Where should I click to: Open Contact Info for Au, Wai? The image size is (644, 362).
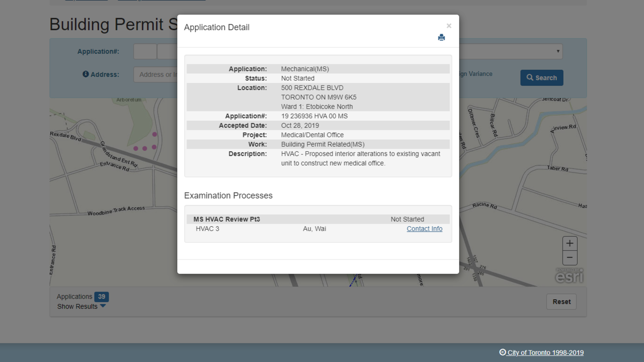[424, 229]
